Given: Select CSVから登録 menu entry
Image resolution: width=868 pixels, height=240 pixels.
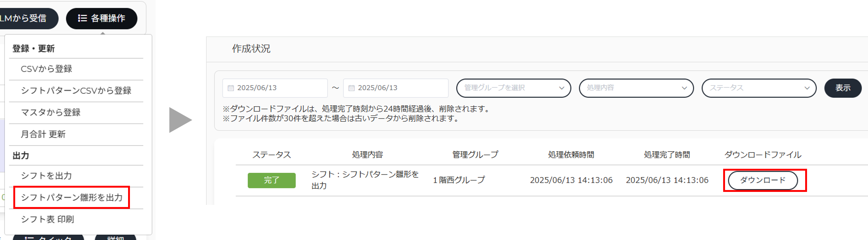Looking at the screenshot, I should click(x=76, y=69).
